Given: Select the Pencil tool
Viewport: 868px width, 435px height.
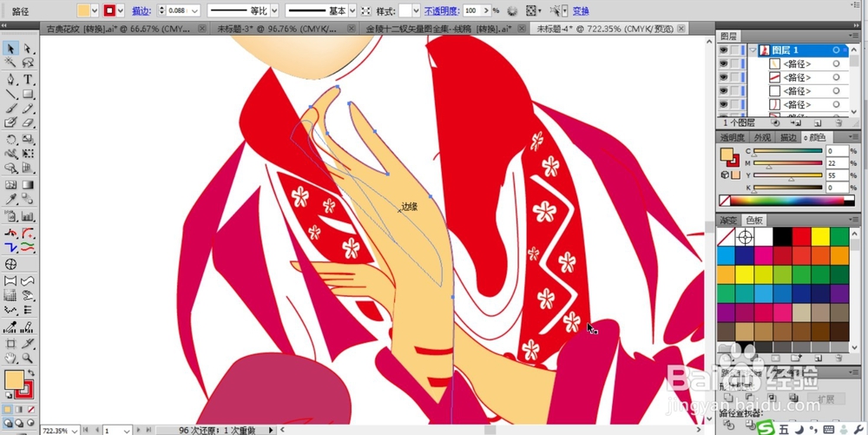Looking at the screenshot, I should pos(28,109).
